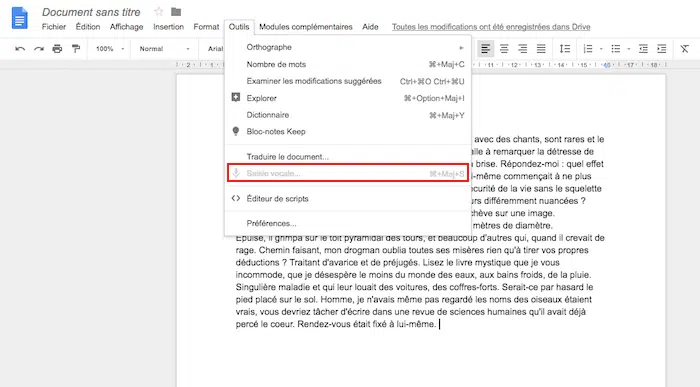Open Éditeur de scripts
Image resolution: width=700 pixels, height=387 pixels.
click(348, 199)
